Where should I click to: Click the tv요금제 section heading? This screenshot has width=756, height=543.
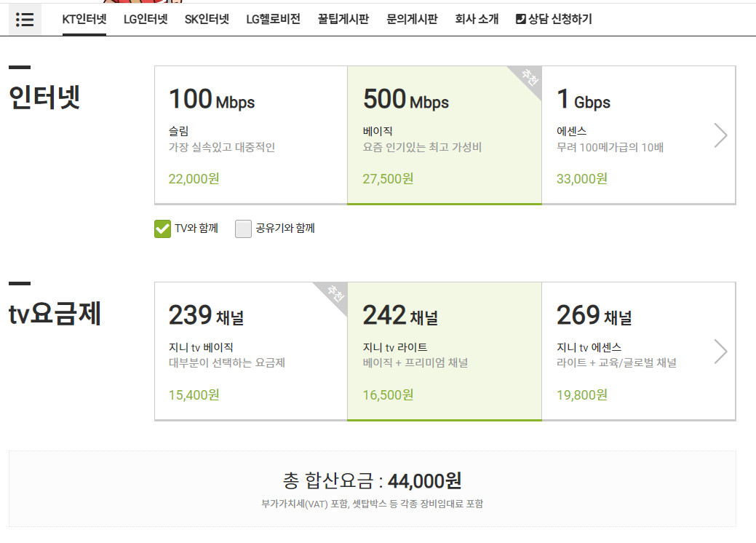click(55, 314)
